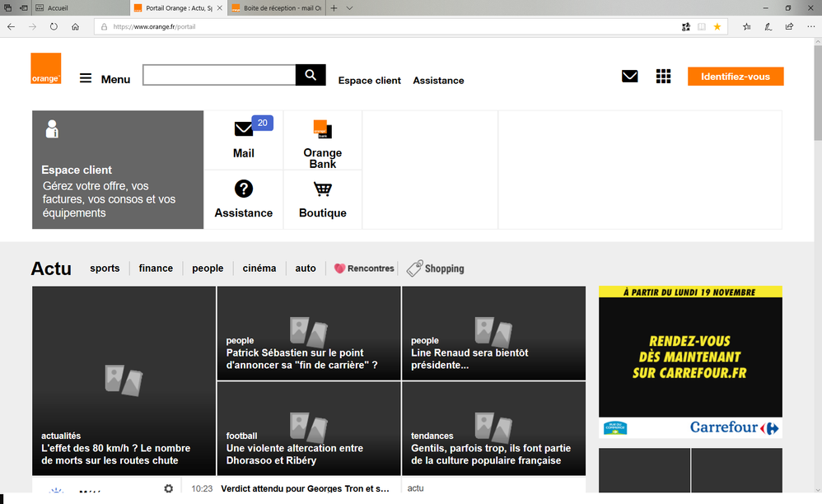Click the site lock icon
The width and height of the screenshot is (822, 504).
tap(104, 26)
